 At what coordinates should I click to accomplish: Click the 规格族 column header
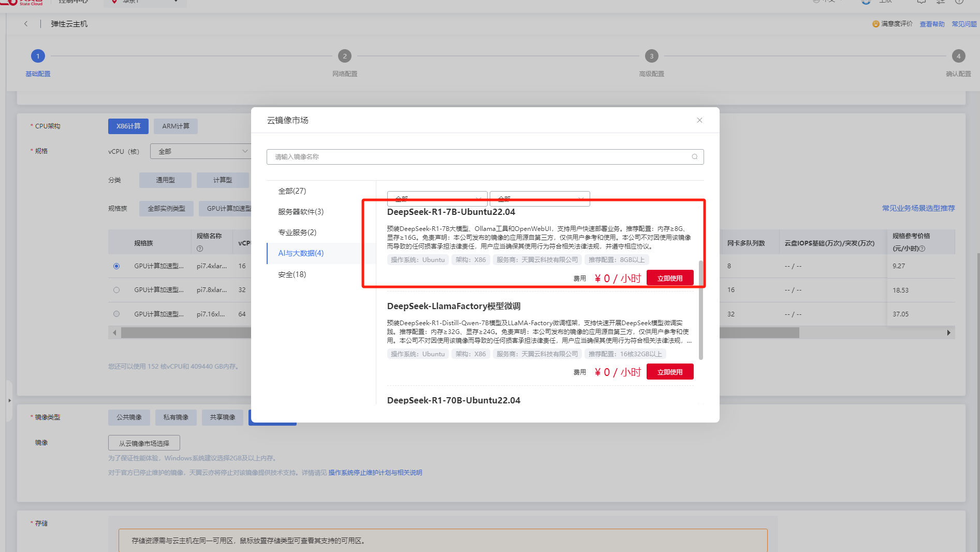click(x=143, y=243)
